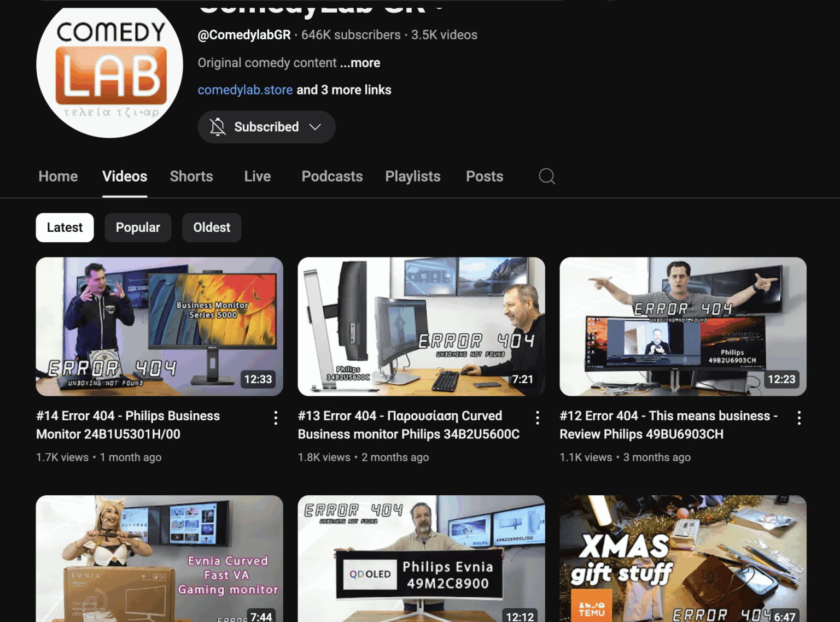Play the XMAS gift stuff thumbnail
Viewport: 840px width, 622px height.
pyautogui.click(x=683, y=559)
